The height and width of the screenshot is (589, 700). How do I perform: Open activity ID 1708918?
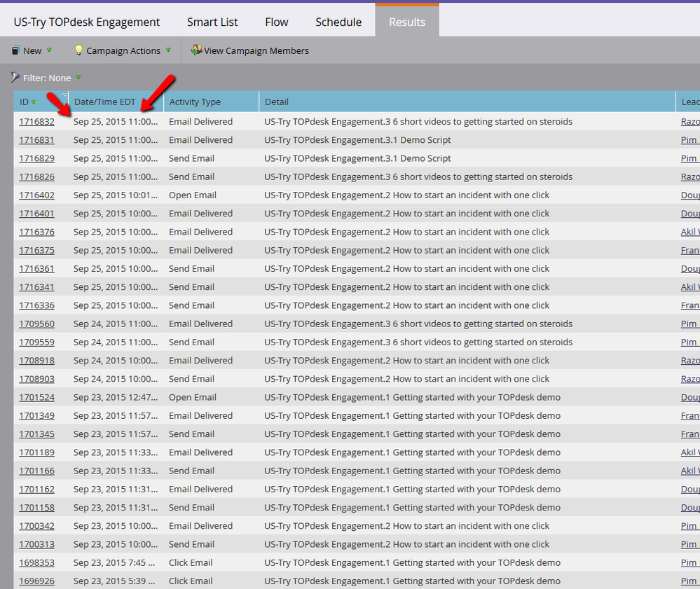click(36, 361)
